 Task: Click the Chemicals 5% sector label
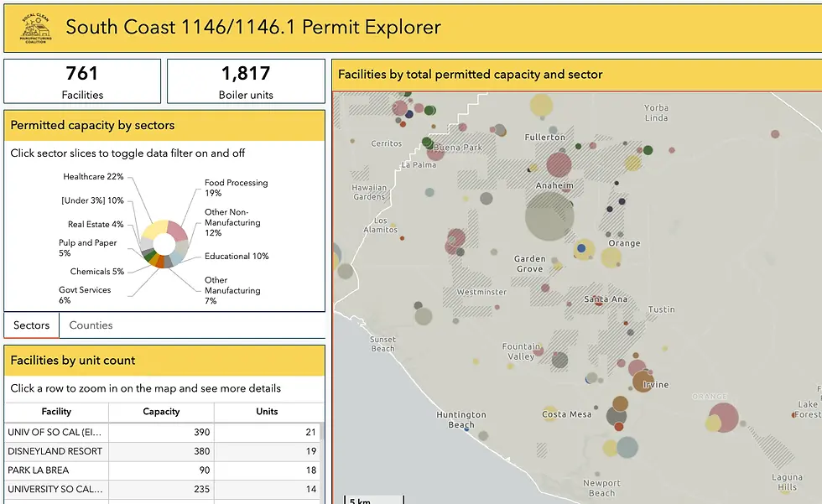pos(97,272)
